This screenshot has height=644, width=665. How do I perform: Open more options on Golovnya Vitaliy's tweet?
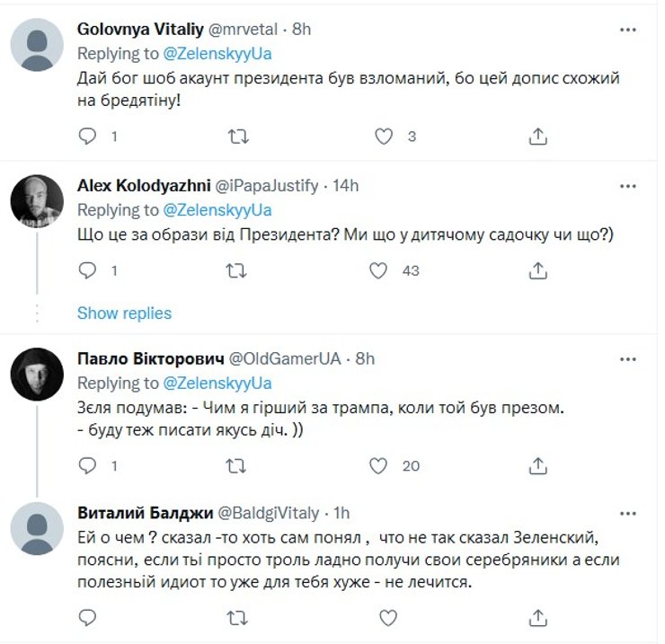tap(628, 30)
